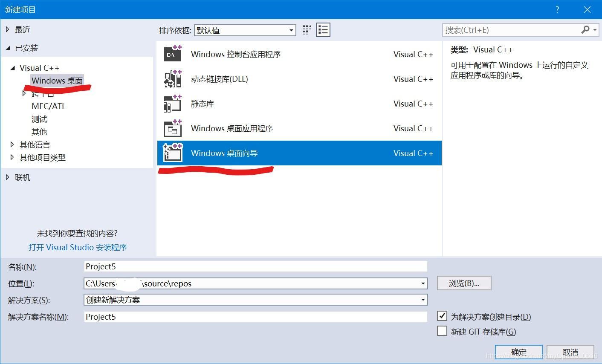Expand the 联机 section
The width and height of the screenshot is (602, 364).
(x=8, y=177)
